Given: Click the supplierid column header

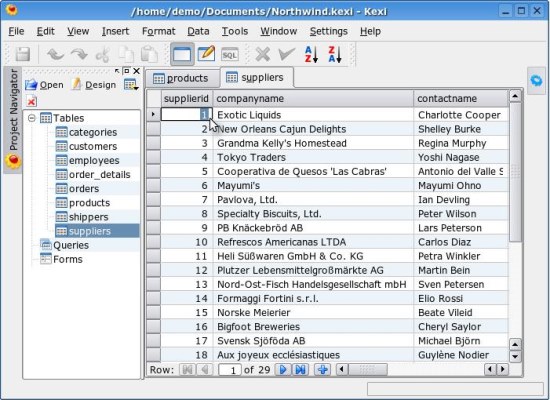Looking at the screenshot, I should click(187, 99).
